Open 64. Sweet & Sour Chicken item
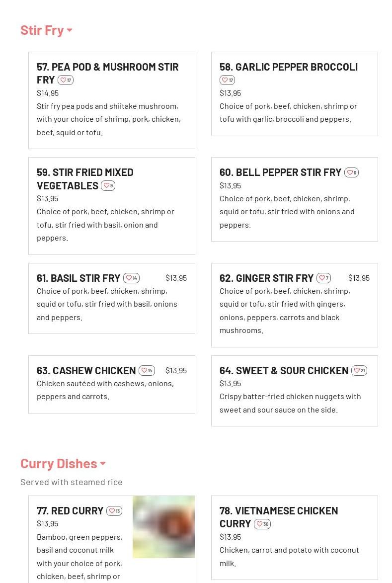 pos(284,370)
